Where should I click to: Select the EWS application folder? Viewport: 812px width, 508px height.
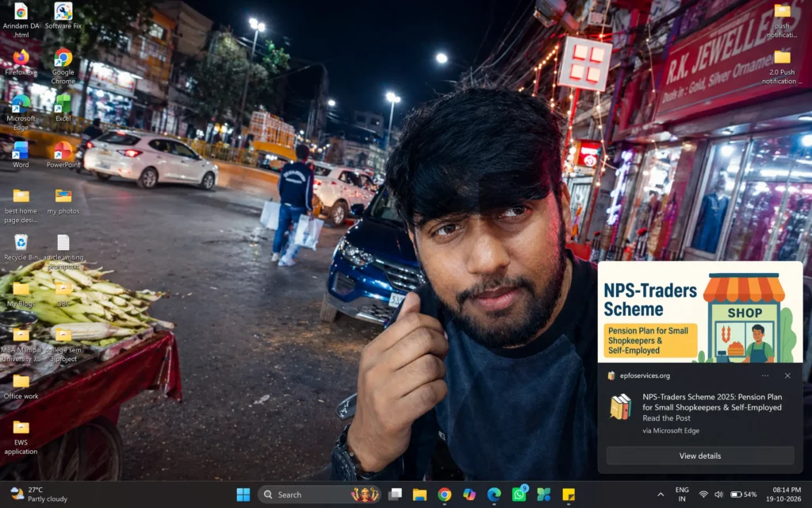(x=21, y=437)
